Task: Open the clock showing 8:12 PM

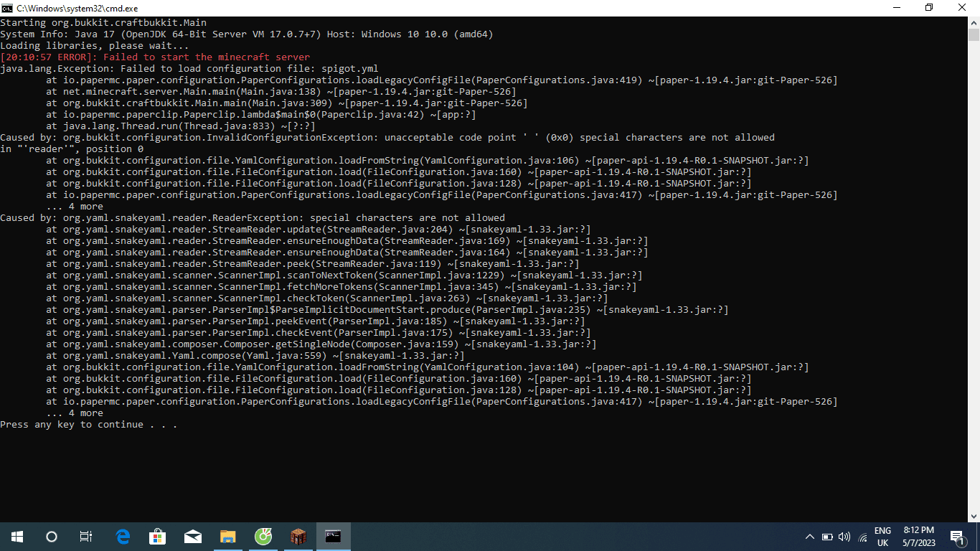Action: (x=918, y=537)
